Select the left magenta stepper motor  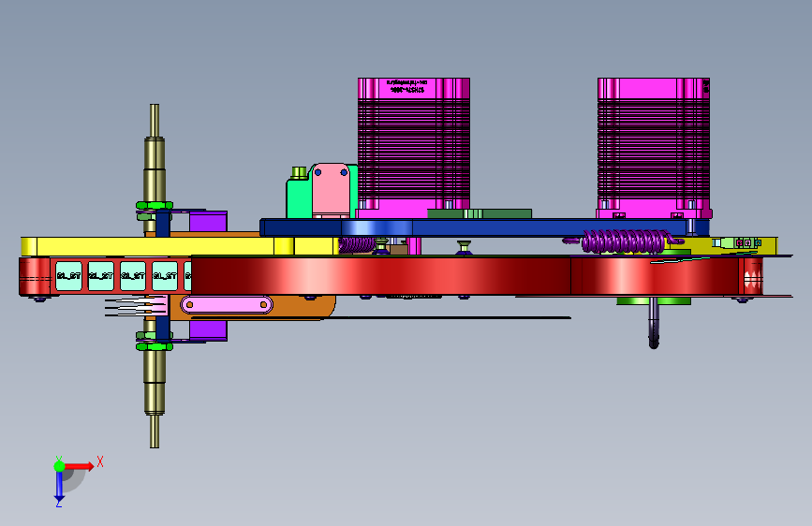click(414, 147)
